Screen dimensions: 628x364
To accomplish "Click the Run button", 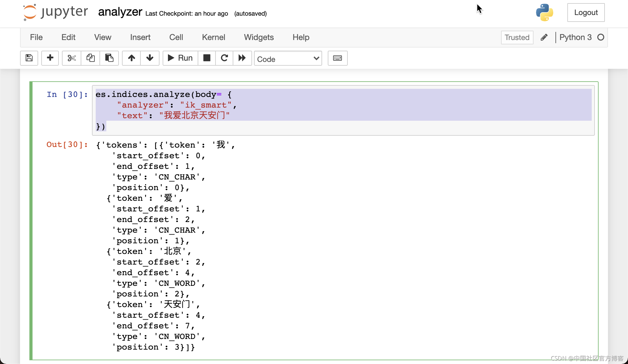I will pos(180,58).
